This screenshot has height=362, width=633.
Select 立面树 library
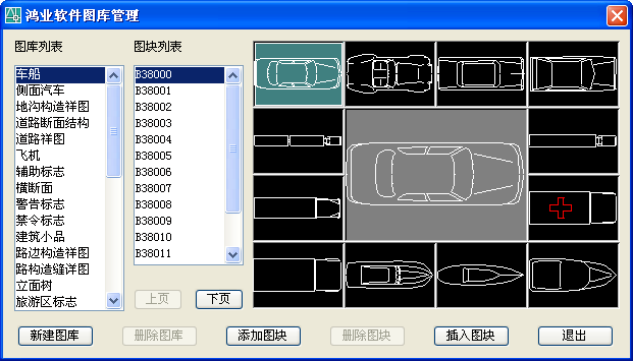click(60, 285)
